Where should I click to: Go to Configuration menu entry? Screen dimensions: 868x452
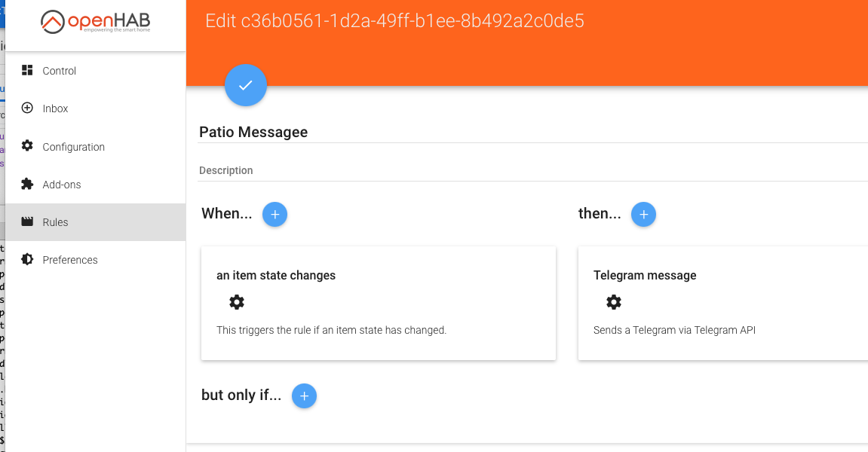click(x=74, y=147)
